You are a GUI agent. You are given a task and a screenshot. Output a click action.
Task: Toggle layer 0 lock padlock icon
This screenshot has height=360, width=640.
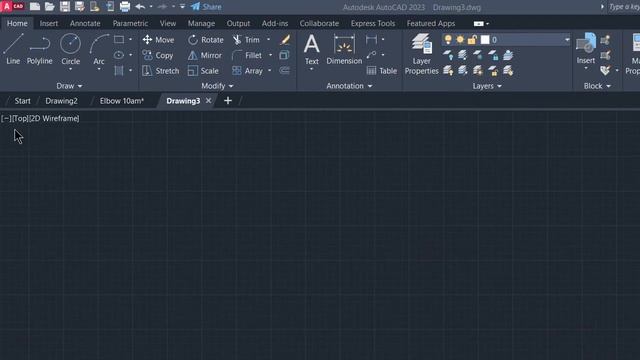click(472, 40)
